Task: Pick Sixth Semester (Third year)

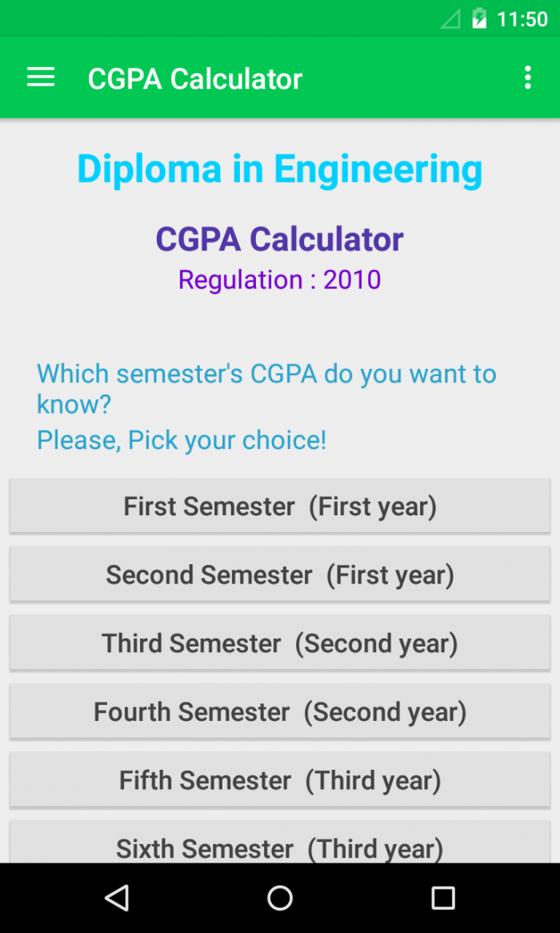Action: tap(280, 847)
